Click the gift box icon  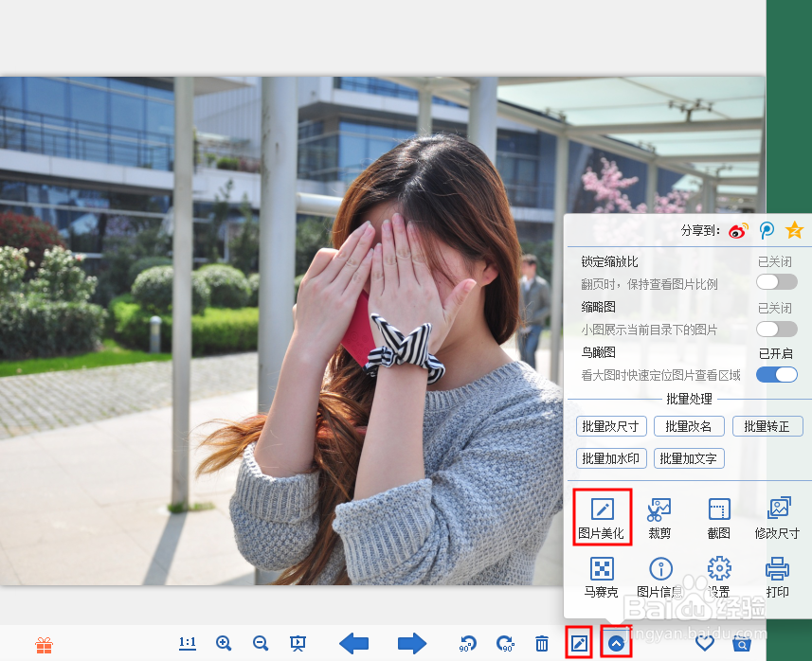(x=44, y=645)
